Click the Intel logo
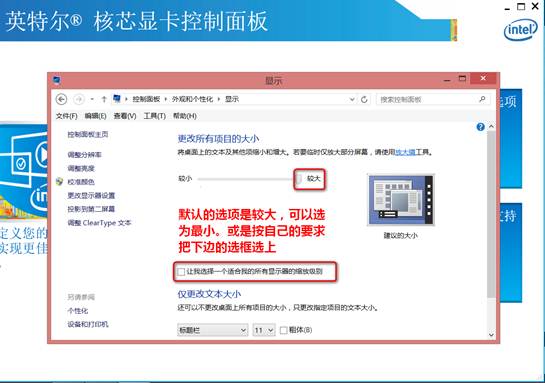This screenshot has width=545, height=383. click(x=520, y=30)
